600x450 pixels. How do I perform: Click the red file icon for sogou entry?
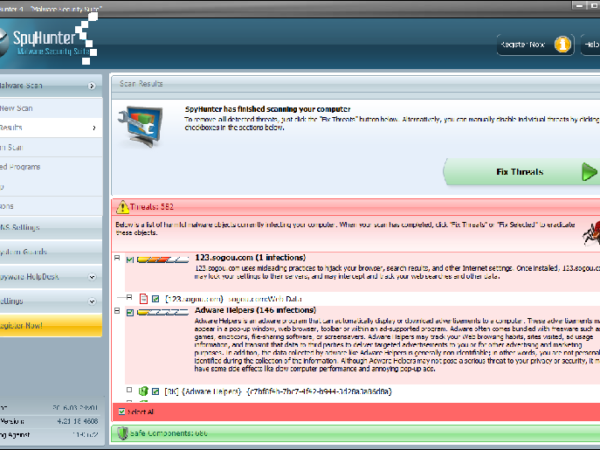click(143, 298)
